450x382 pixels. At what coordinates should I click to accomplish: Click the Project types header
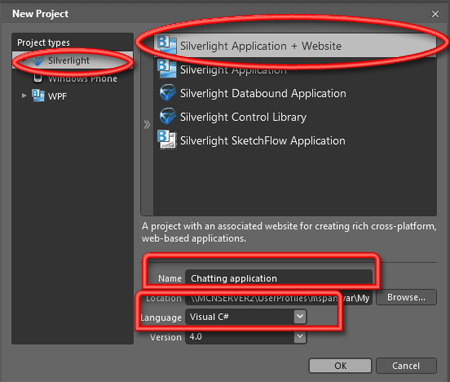44,43
